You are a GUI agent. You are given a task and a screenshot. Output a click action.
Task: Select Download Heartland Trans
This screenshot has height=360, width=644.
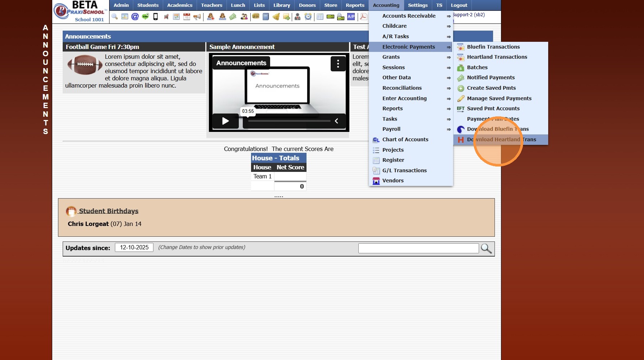(x=501, y=139)
